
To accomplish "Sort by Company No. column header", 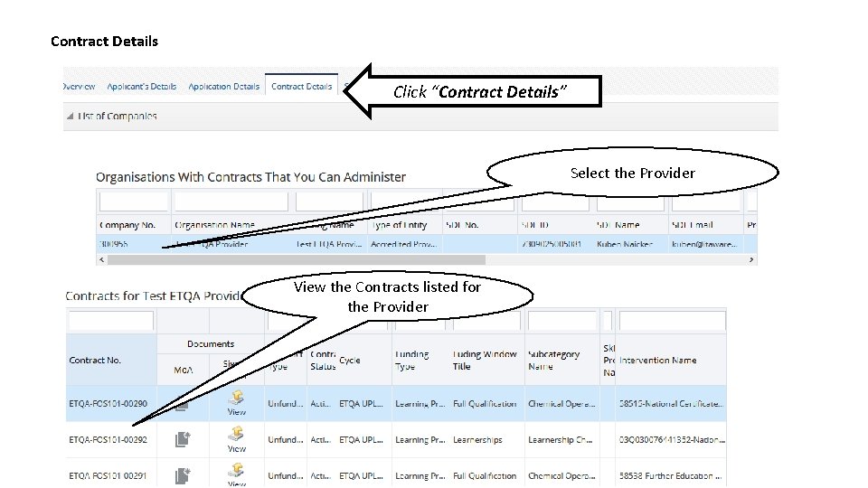I will coord(127,225).
